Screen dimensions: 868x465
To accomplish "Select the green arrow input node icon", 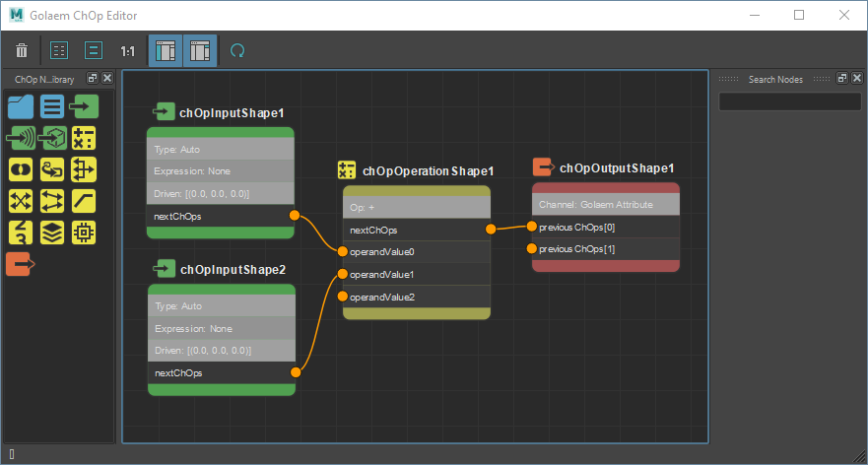I will click(84, 106).
